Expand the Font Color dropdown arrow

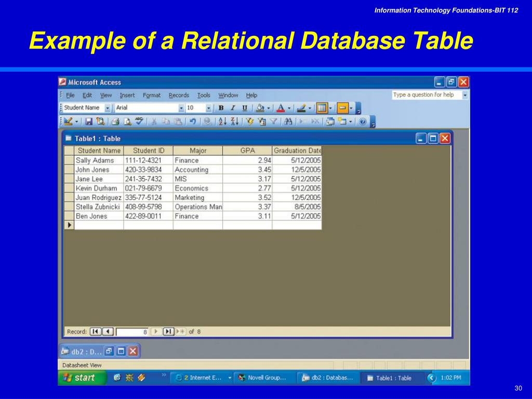point(289,108)
